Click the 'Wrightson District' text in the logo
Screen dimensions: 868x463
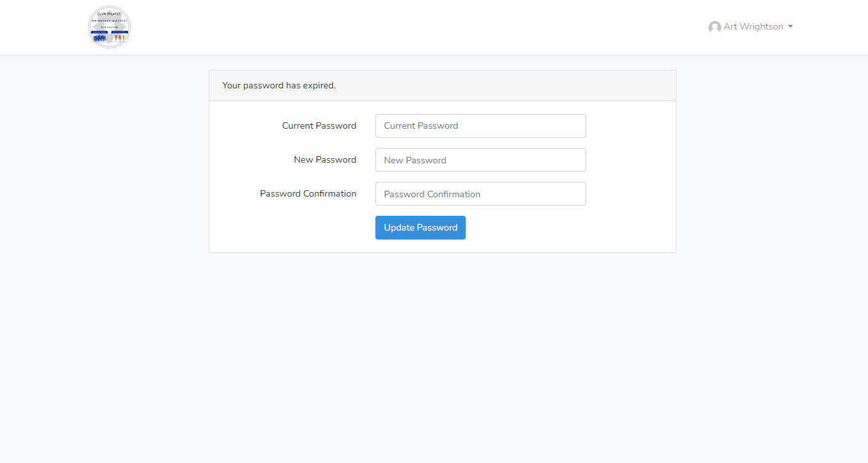(110, 20)
